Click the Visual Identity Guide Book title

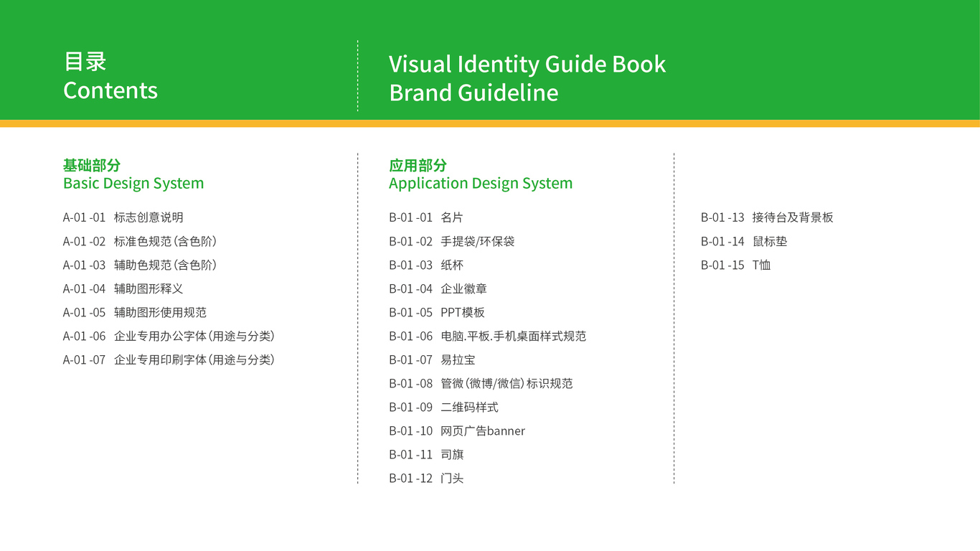(x=527, y=64)
